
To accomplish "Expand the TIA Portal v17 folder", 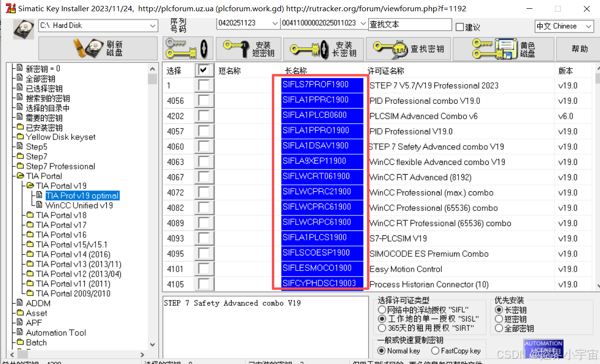I will 61,225.
